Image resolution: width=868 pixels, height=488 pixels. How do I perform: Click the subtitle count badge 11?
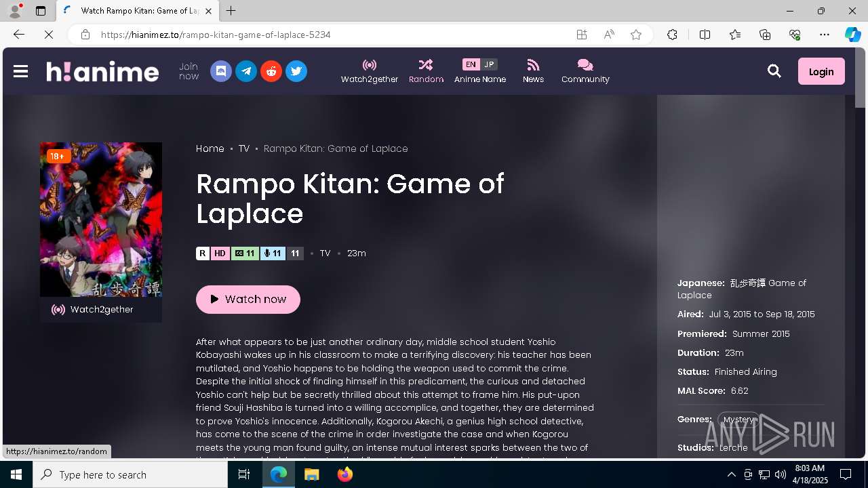coord(244,253)
